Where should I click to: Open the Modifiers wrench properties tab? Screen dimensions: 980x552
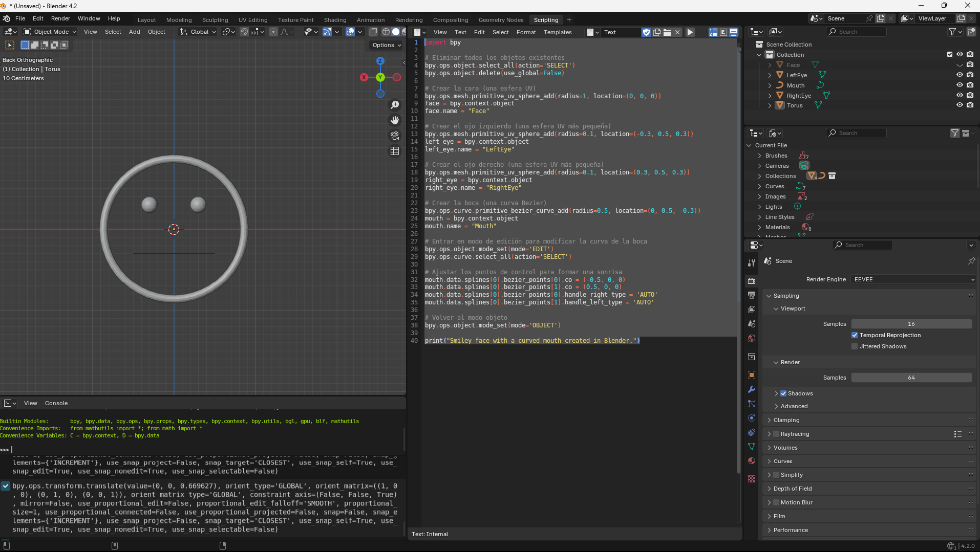click(x=752, y=389)
